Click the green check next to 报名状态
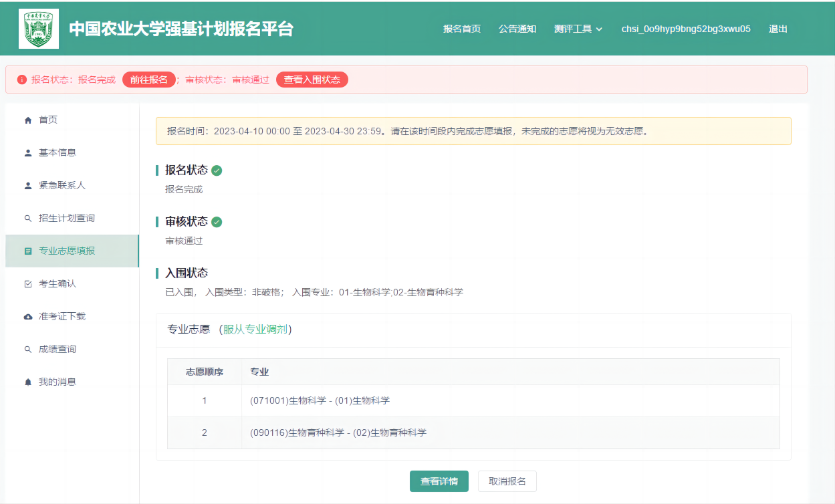This screenshot has height=504, width=835. [x=217, y=170]
